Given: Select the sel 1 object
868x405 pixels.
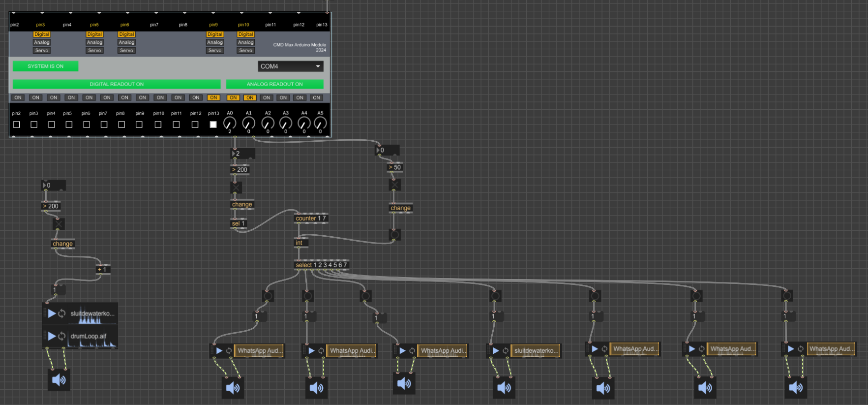Looking at the screenshot, I should pyautogui.click(x=239, y=223).
